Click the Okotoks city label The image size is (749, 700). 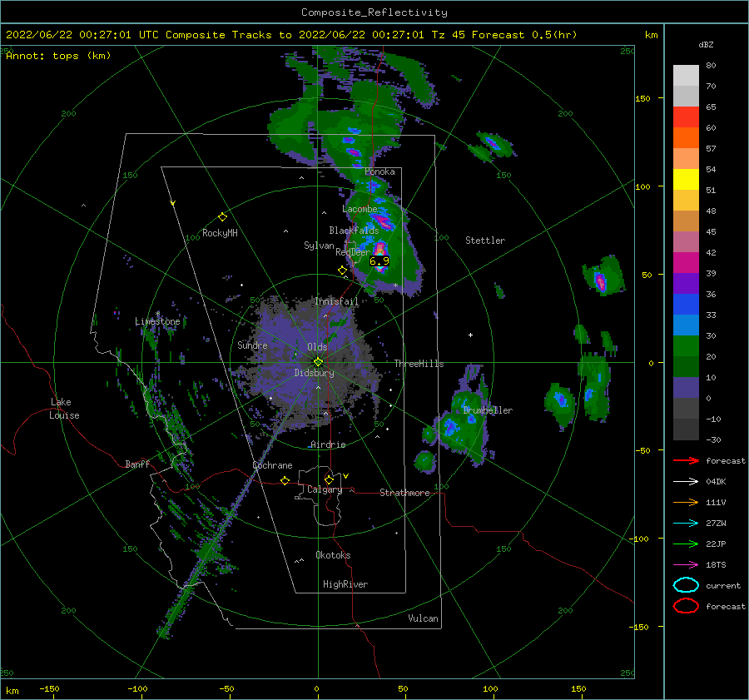[333, 556]
